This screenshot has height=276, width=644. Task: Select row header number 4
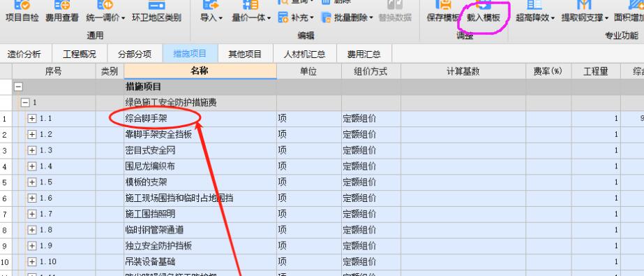[6, 166]
